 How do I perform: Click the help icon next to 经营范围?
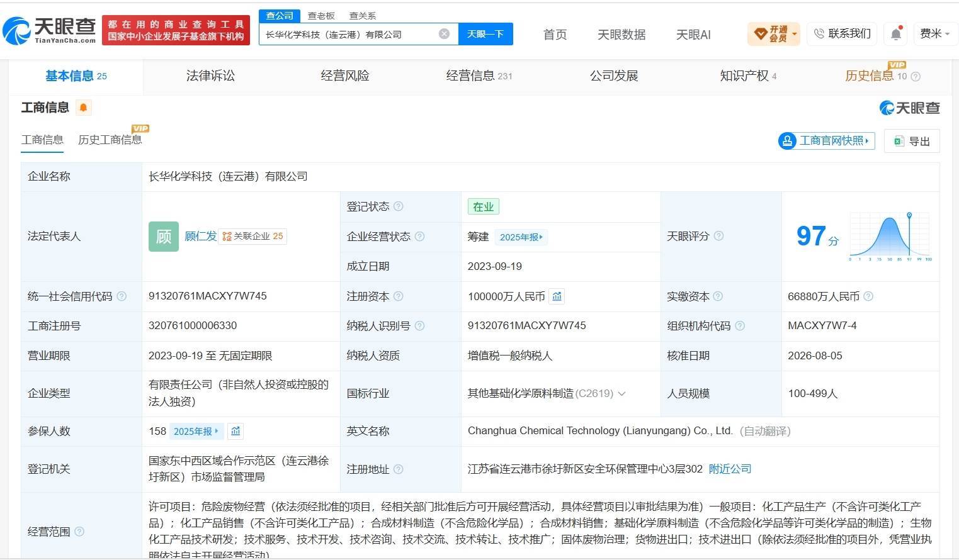pos(79,532)
